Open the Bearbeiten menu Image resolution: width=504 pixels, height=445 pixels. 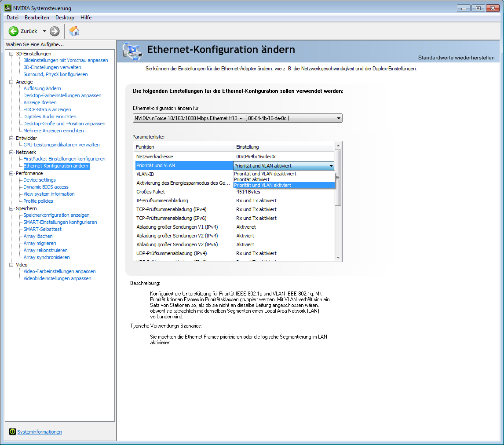click(37, 17)
